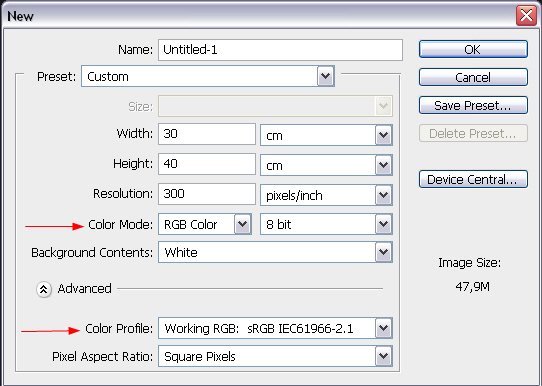
Task: Click the Cancel button
Action: [473, 77]
